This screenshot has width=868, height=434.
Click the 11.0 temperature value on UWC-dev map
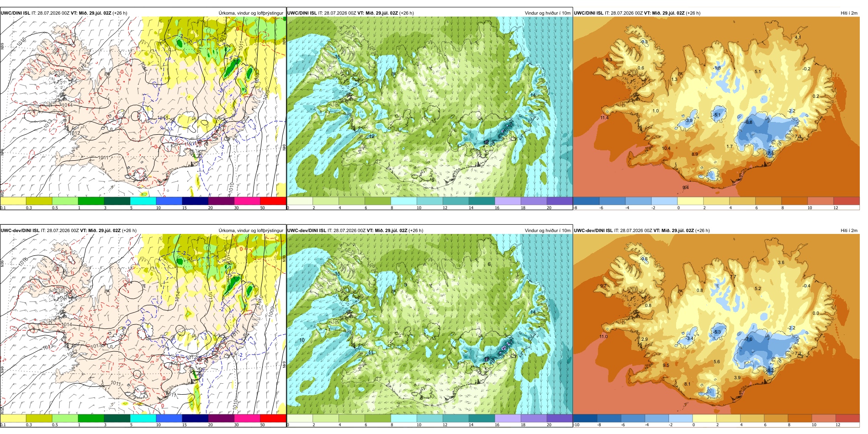[x=603, y=337]
